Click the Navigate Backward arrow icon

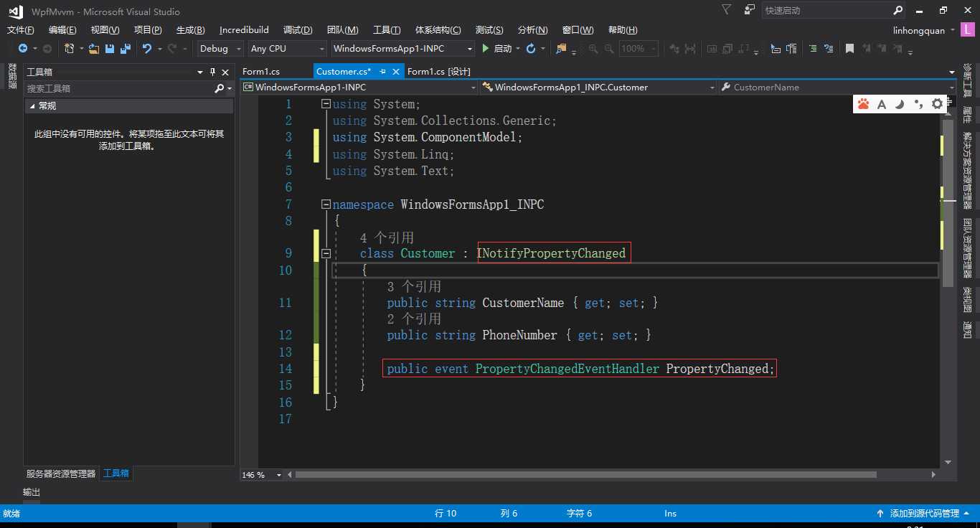pos(23,49)
